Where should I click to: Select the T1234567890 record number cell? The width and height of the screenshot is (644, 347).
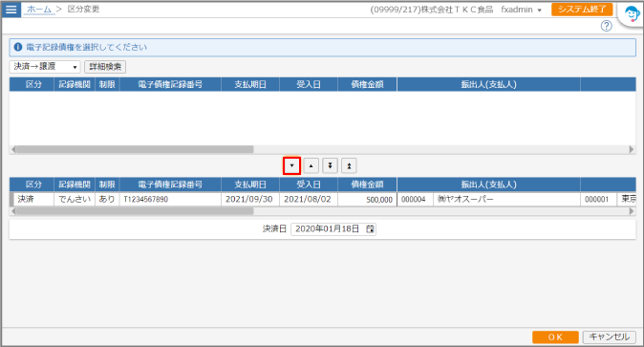(170, 199)
